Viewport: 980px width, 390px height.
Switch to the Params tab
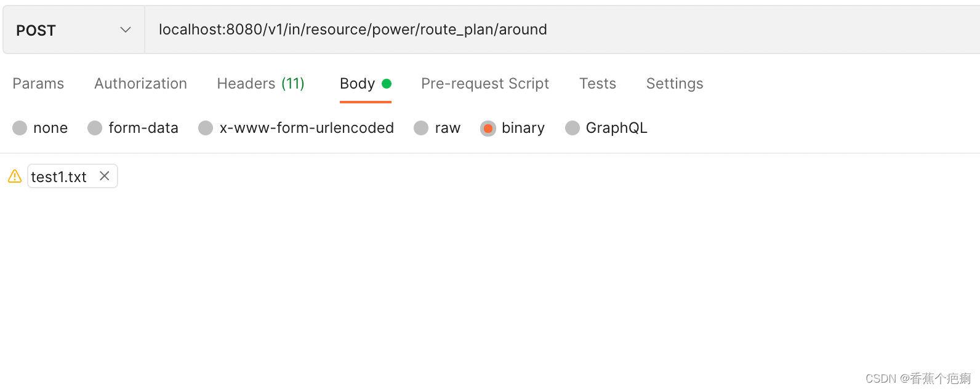point(38,84)
